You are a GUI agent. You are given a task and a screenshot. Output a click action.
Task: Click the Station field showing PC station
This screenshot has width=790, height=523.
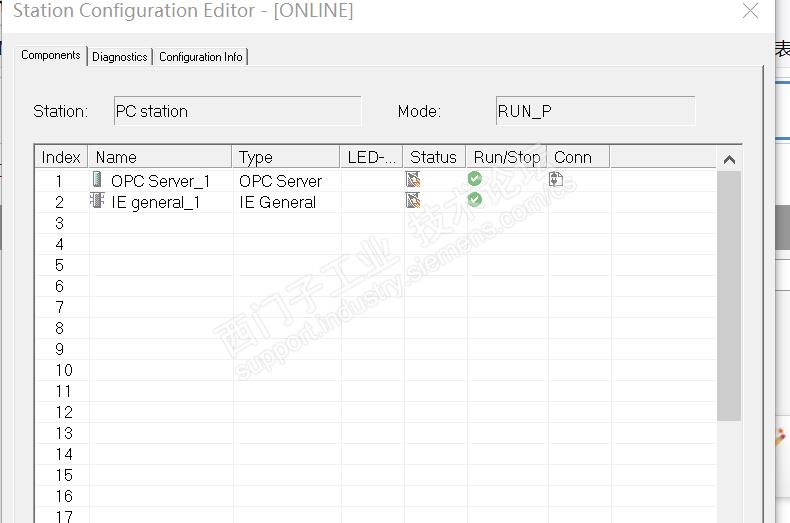(x=237, y=111)
